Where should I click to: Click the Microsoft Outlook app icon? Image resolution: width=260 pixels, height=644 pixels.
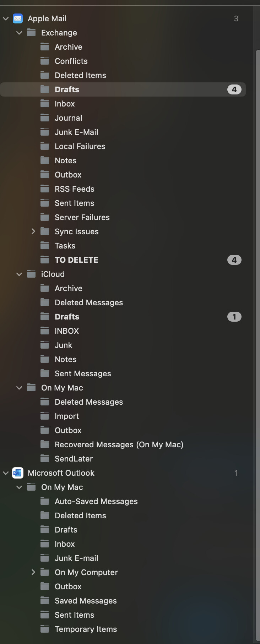pos(18,473)
